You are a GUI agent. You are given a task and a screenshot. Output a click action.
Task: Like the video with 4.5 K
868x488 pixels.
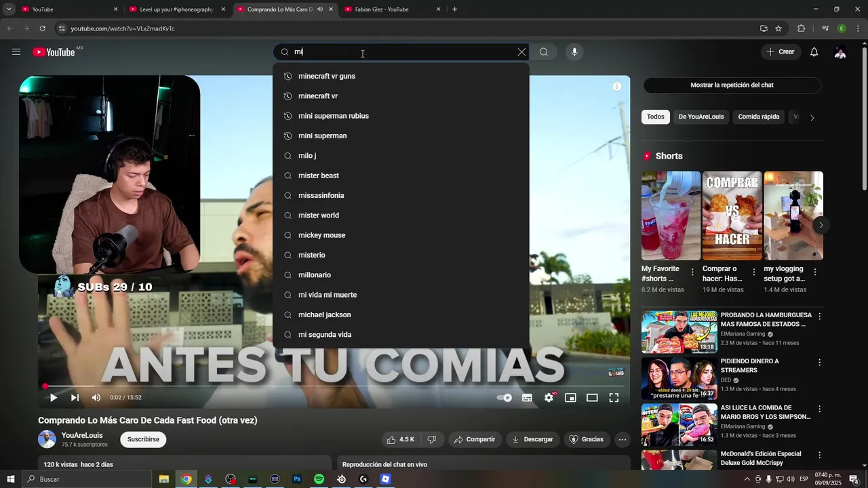coord(400,440)
